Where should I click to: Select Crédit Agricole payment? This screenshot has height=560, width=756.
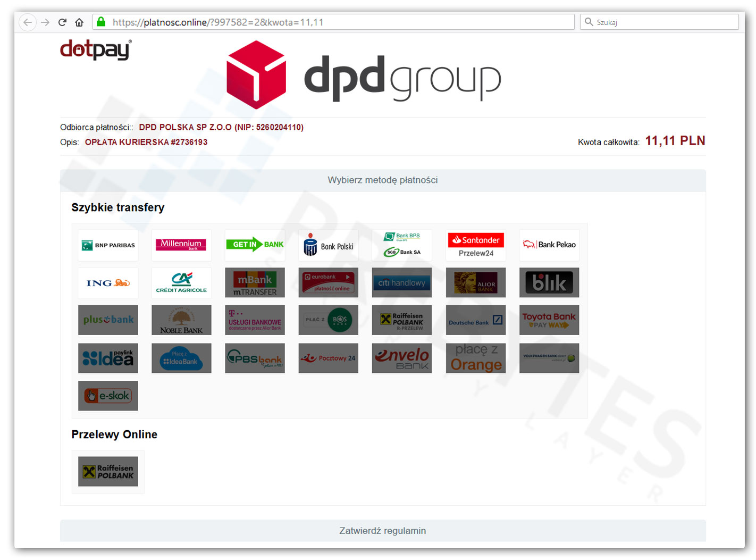(181, 283)
